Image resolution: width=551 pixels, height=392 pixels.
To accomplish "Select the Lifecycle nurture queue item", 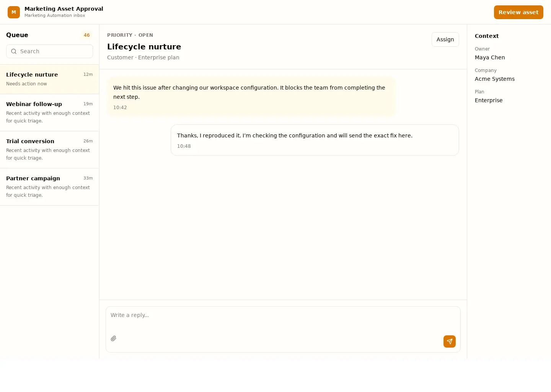I will point(49,79).
